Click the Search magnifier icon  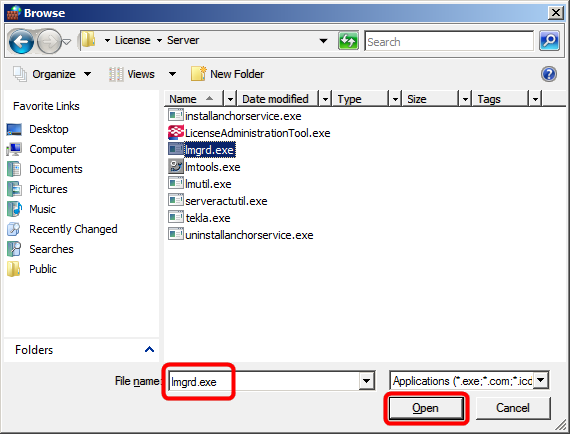tap(549, 41)
